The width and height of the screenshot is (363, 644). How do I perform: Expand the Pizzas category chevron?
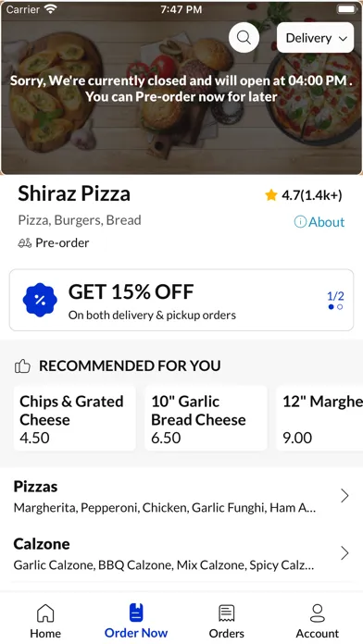point(344,496)
